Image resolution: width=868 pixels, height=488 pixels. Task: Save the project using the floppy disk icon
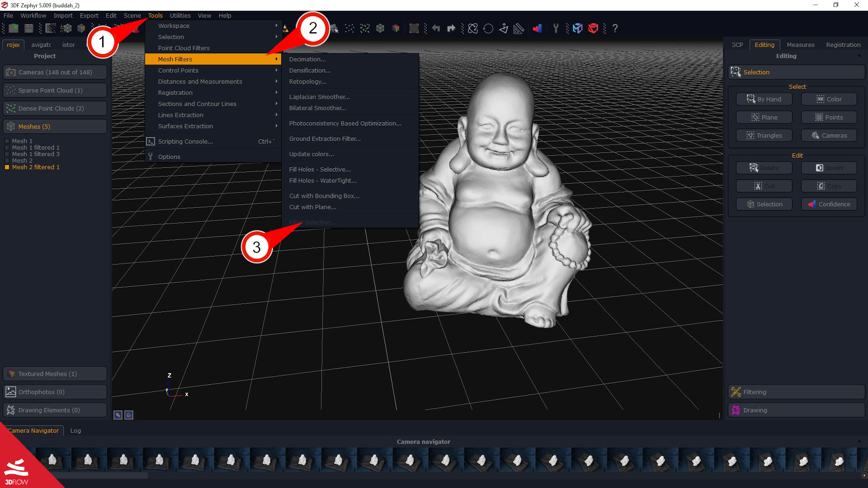pyautogui.click(x=29, y=28)
